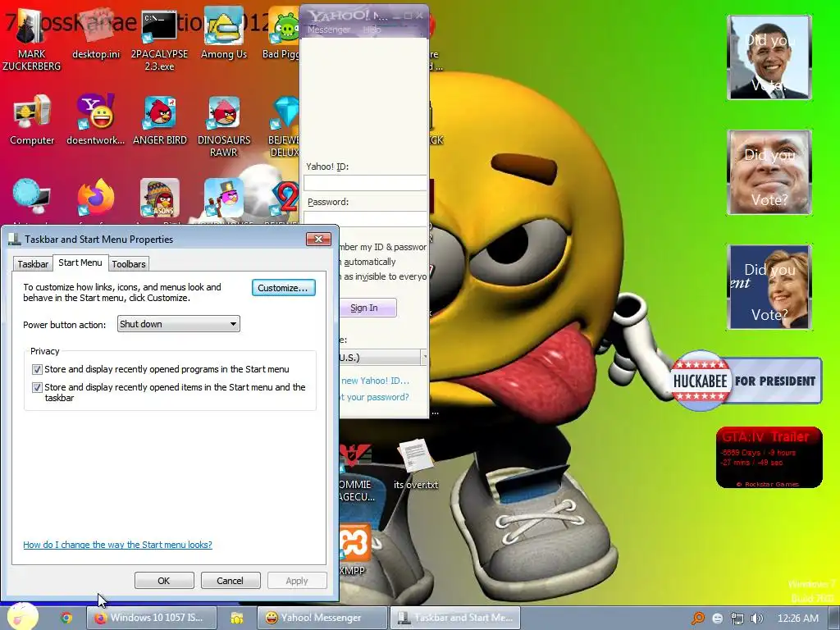Select the Firefox desktop shortcut
This screenshot has height=630, width=840.
pyautogui.click(x=96, y=199)
